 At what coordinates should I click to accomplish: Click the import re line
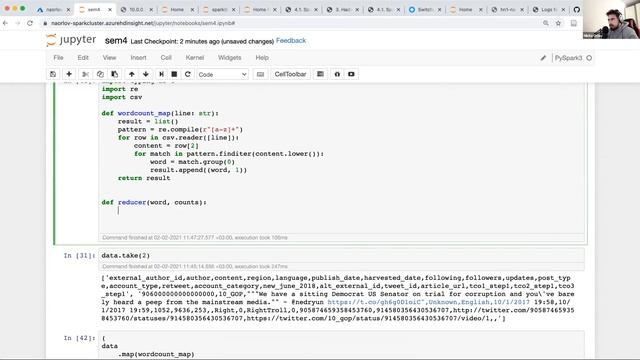120,89
